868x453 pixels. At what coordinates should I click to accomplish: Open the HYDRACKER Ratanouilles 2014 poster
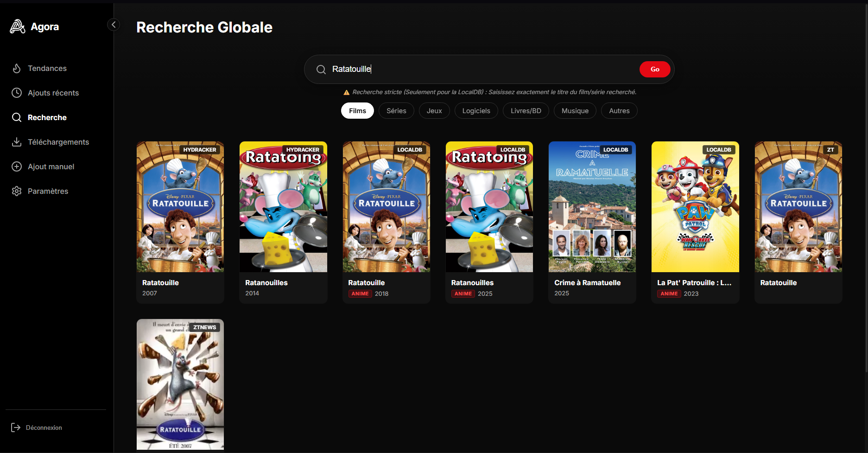click(x=283, y=207)
